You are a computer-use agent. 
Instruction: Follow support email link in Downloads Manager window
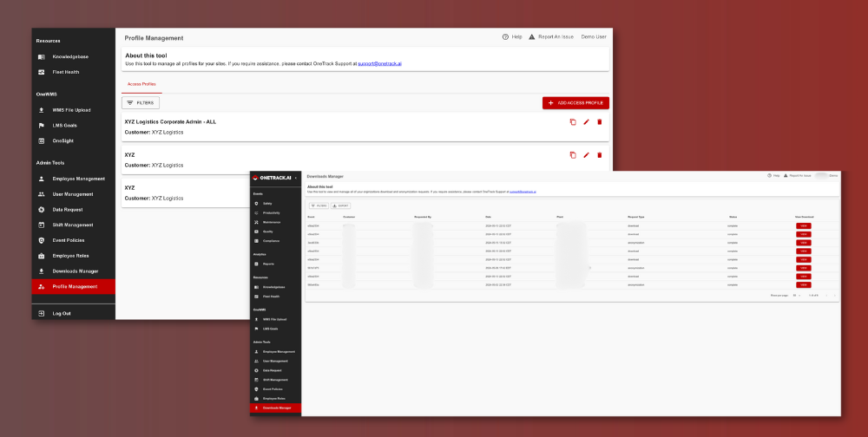click(x=523, y=192)
